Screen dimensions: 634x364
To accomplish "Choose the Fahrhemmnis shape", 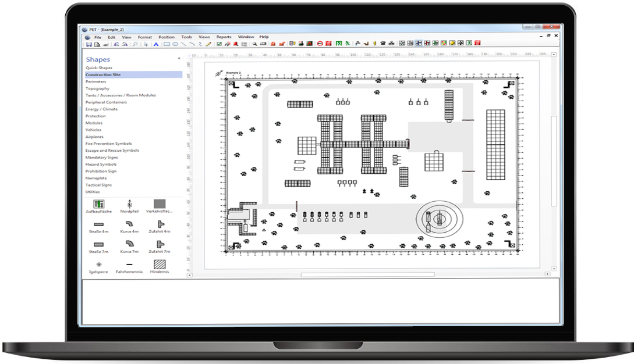I will (130, 265).
